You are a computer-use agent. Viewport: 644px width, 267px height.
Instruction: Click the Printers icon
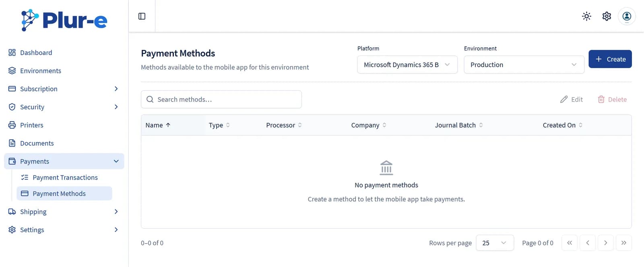(x=12, y=125)
